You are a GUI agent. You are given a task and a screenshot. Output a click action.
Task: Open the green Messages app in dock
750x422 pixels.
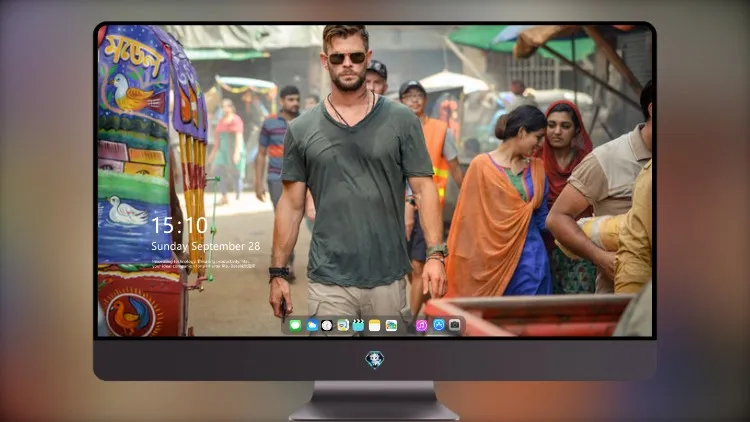(x=295, y=325)
